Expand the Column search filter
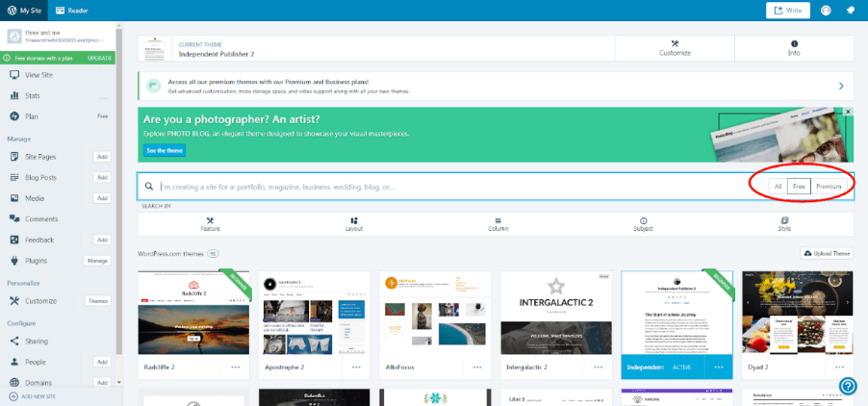The width and height of the screenshot is (868, 406). coord(498,224)
